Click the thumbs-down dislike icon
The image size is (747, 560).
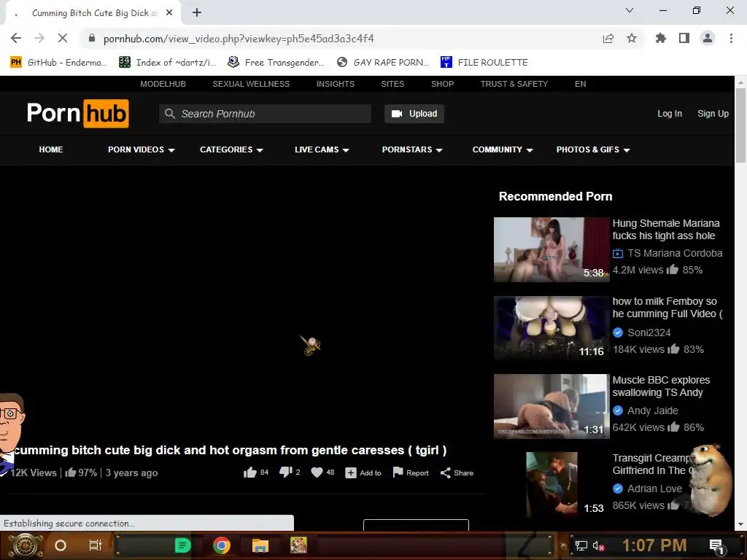285,472
